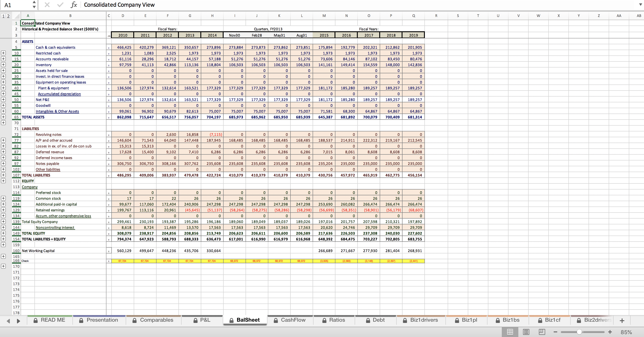The image size is (644, 337).
Task: Expand group at TOTAL LIABILITIES row 107
Action: (3, 175)
